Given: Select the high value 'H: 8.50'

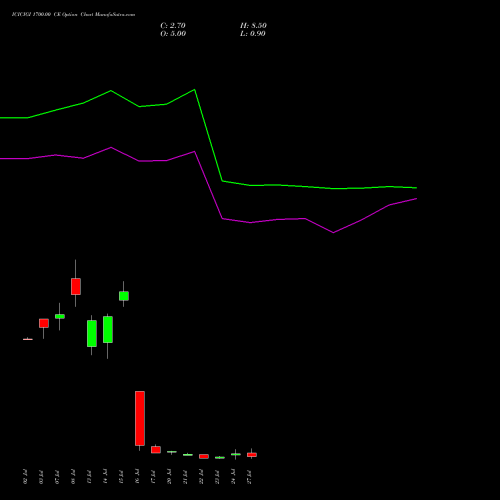Looking at the screenshot, I should pos(253,26).
